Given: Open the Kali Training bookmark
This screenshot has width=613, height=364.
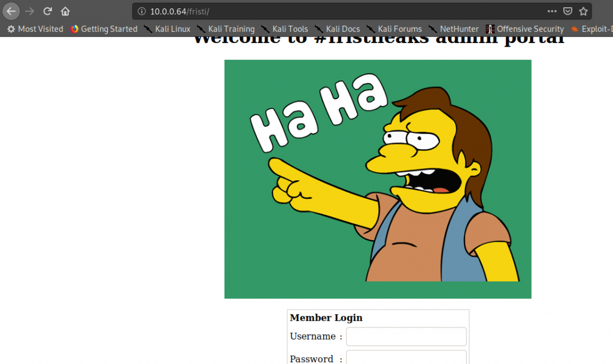Looking at the screenshot, I should pyautogui.click(x=226, y=29).
